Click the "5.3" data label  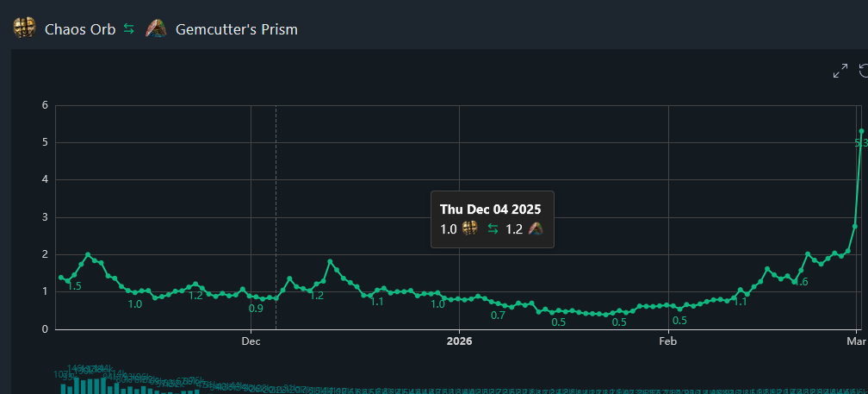tap(861, 143)
